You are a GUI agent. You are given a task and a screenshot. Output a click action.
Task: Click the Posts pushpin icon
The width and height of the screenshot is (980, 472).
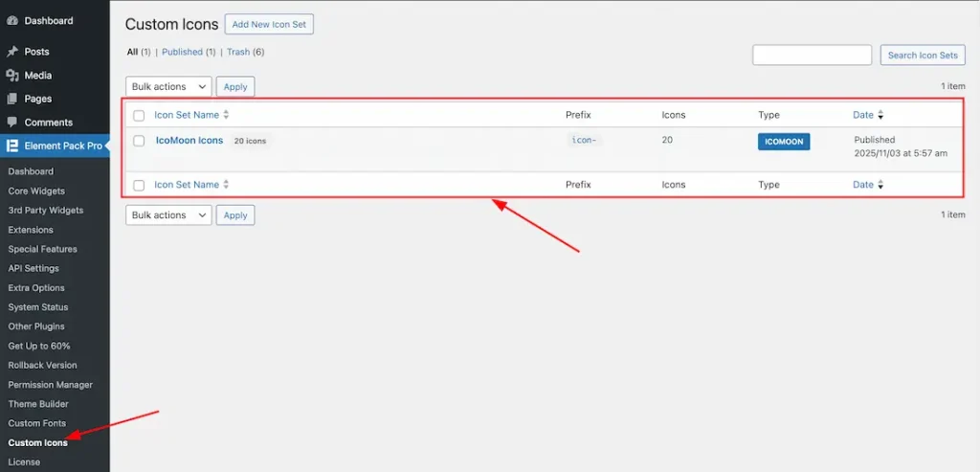click(x=12, y=52)
